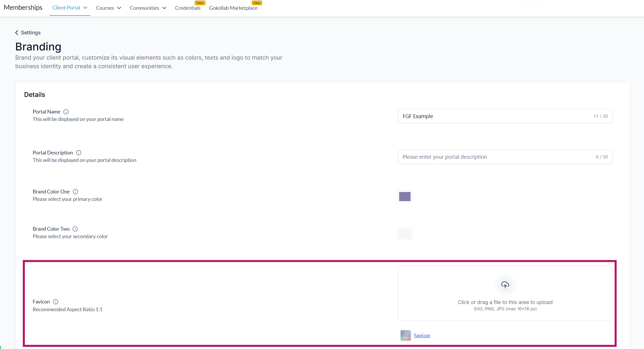The height and width of the screenshot is (349, 644).
Task: Open the Credentials tab
Action: 188,8
